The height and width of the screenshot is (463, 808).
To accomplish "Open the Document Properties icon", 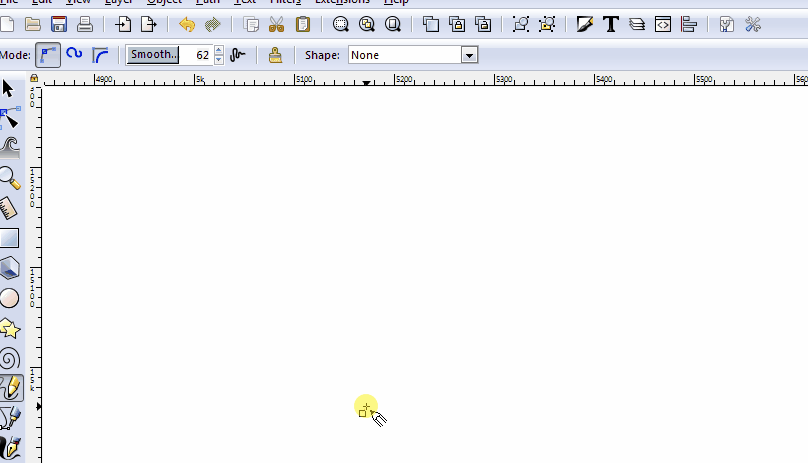I will [727, 24].
